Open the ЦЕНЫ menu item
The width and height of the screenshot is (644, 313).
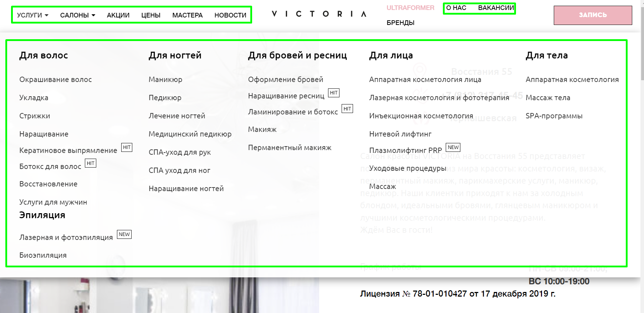point(151,15)
